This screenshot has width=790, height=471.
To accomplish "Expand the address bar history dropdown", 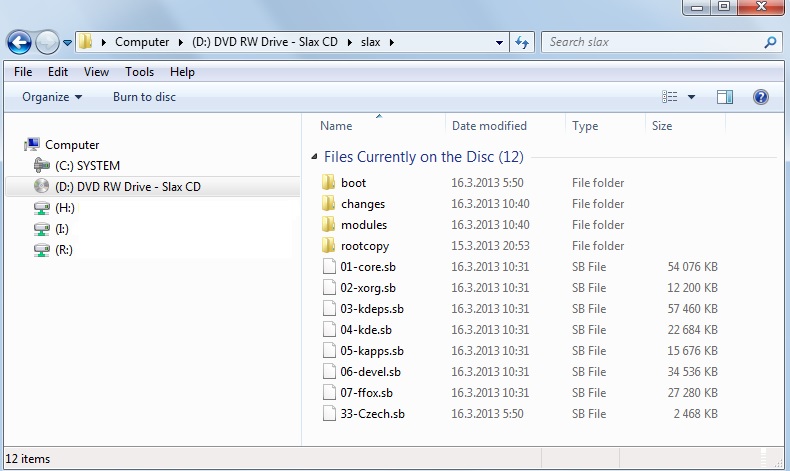I will tap(500, 43).
